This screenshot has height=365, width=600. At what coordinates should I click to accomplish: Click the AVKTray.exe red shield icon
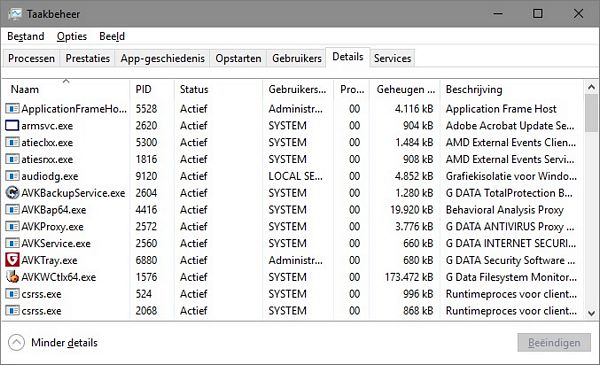coord(12,260)
